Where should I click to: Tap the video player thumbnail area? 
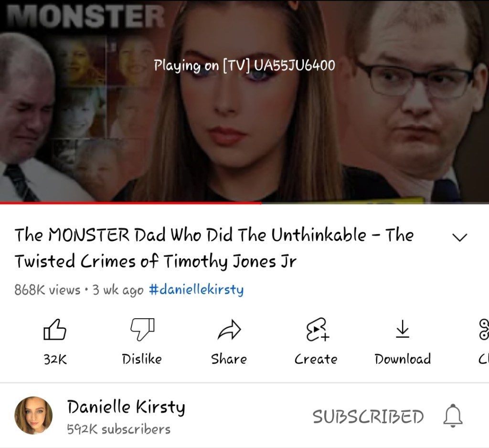(x=244, y=101)
